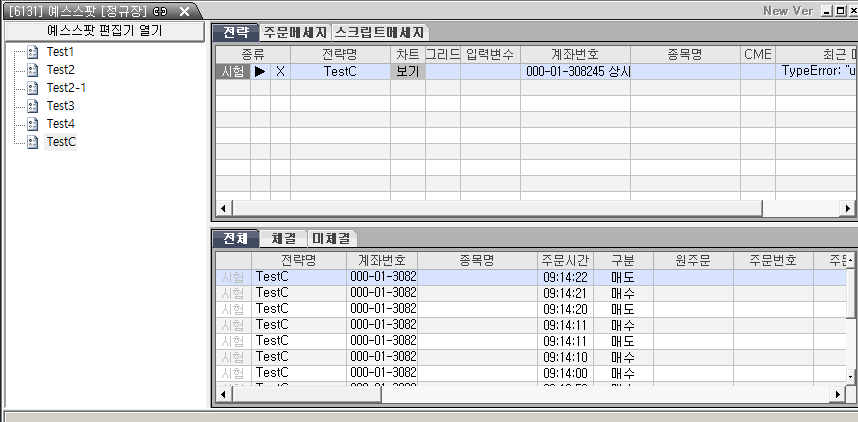Close the 예스스팟 [정규장] window tab
The image size is (858, 422).
pyautogui.click(x=184, y=10)
